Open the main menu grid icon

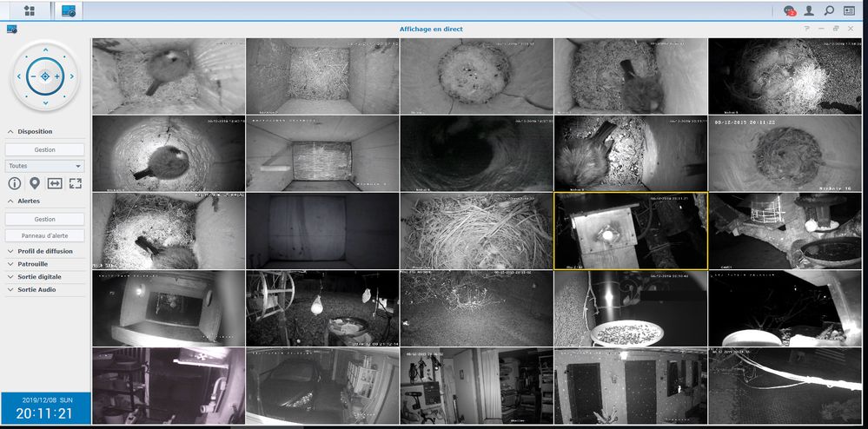pyautogui.click(x=30, y=10)
